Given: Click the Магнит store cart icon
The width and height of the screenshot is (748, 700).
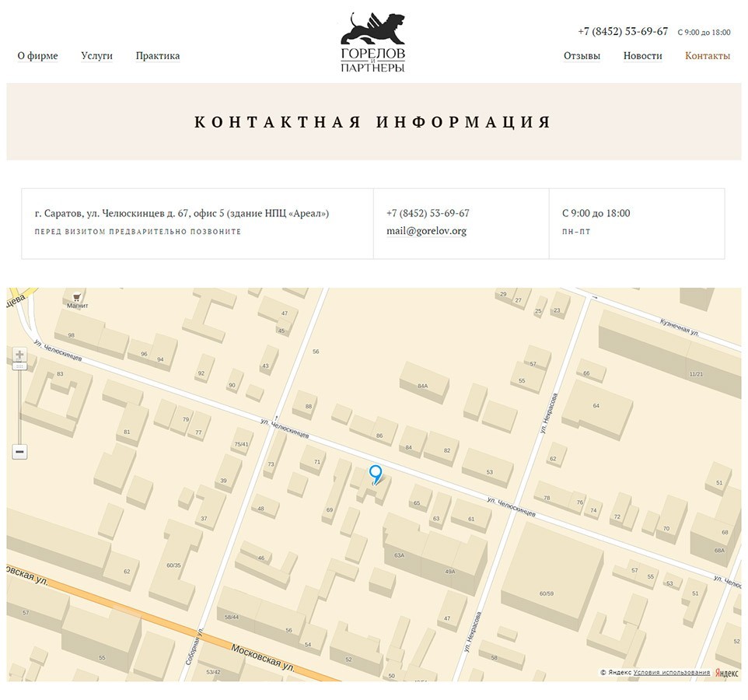Looking at the screenshot, I should coord(77,296).
